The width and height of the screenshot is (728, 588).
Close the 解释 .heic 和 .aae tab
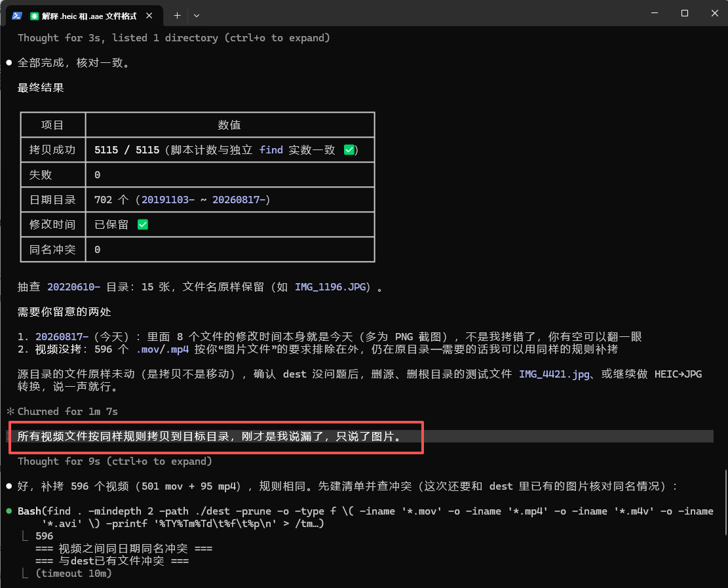click(x=149, y=16)
